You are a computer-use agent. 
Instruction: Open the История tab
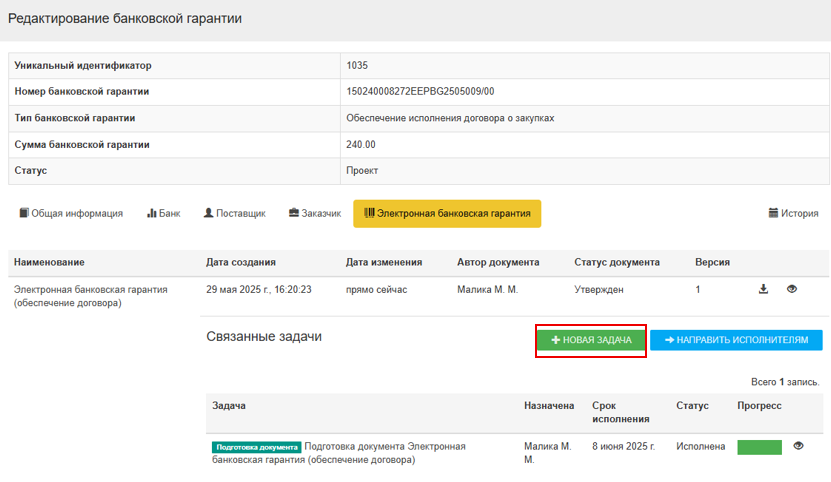793,213
